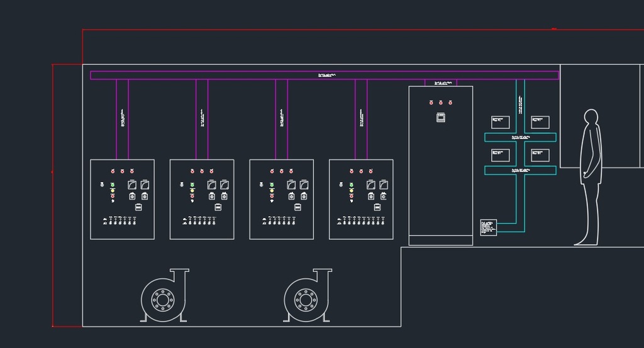Click leftmost red lamp on fourth panel
This screenshot has height=348, width=644.
352,171
